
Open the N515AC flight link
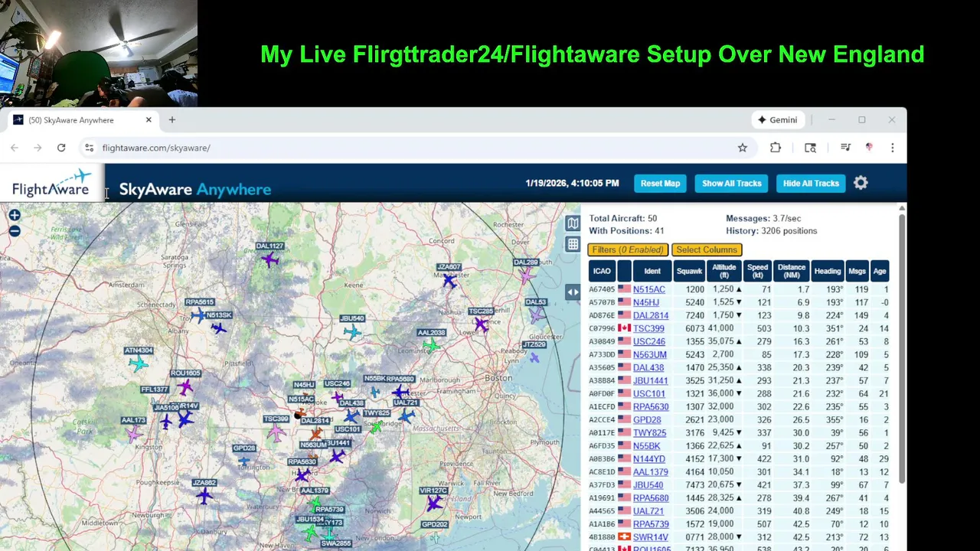tap(648, 289)
